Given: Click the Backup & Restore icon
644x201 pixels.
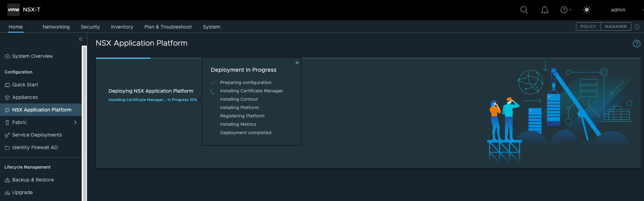Looking at the screenshot, I should pos(7,180).
